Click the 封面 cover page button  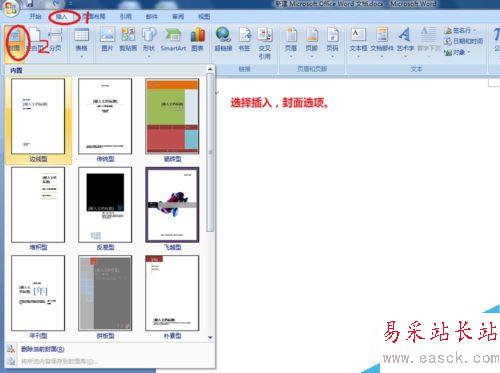coord(14,42)
